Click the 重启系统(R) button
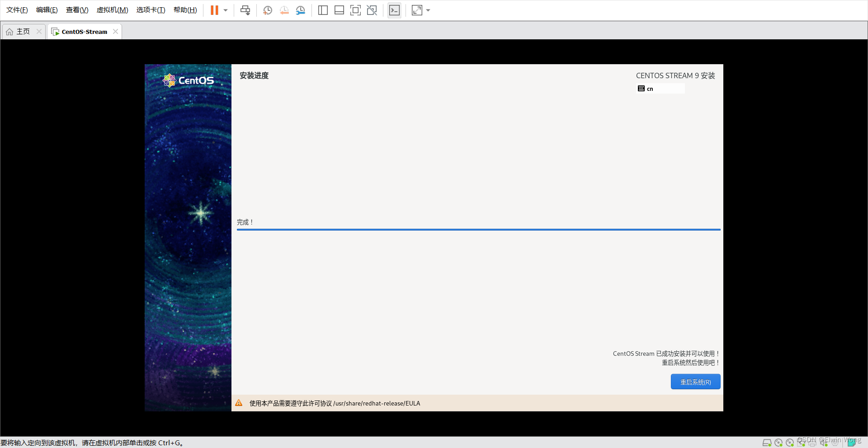The height and width of the screenshot is (448, 868). pos(695,382)
